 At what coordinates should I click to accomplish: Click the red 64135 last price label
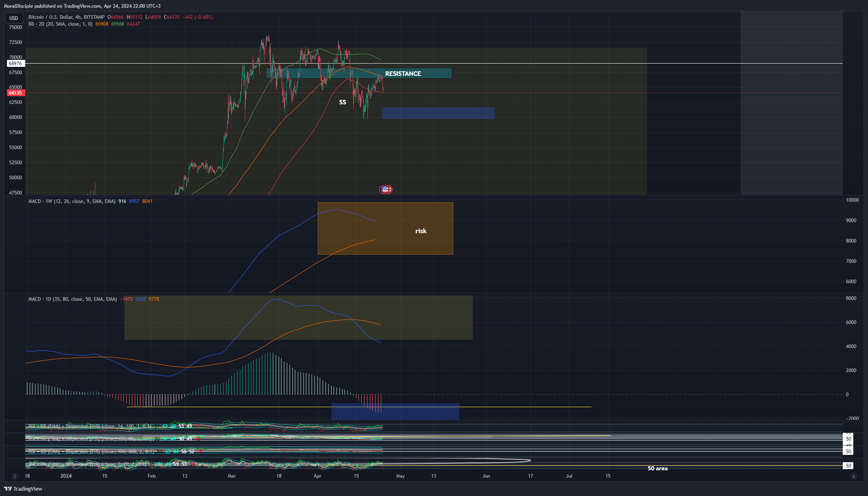click(x=16, y=93)
